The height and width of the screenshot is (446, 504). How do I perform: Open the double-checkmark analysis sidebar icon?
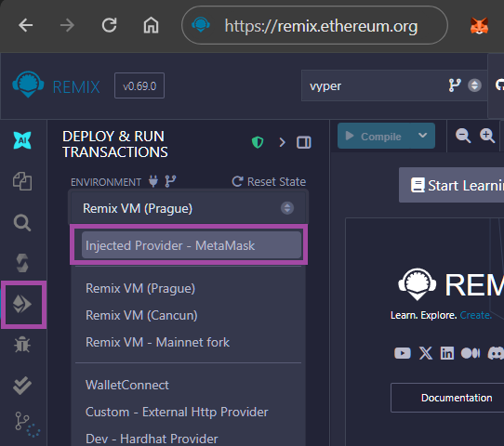22,386
